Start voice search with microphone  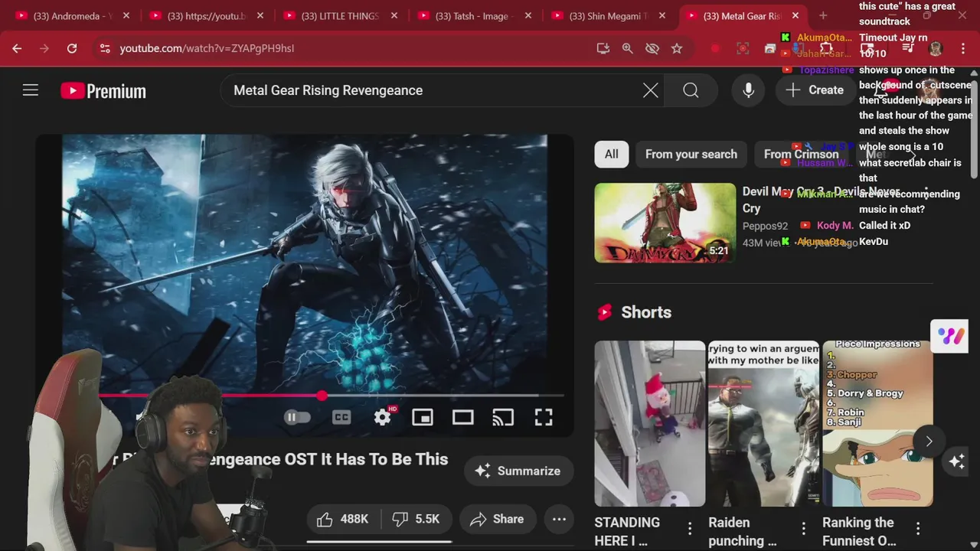point(749,90)
